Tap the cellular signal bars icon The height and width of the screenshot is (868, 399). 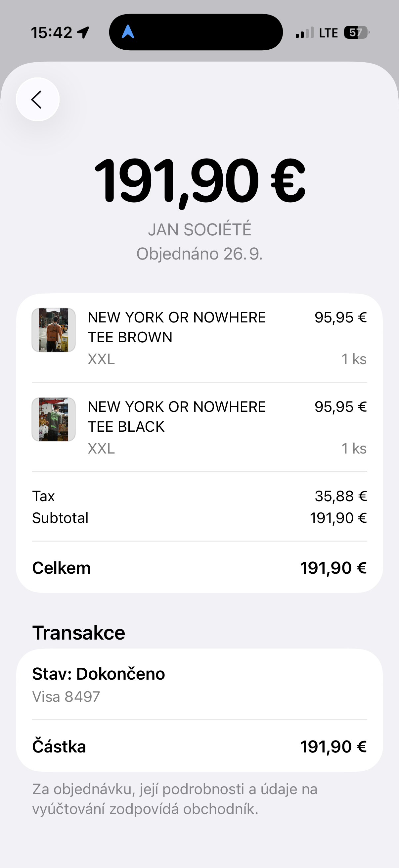click(304, 33)
